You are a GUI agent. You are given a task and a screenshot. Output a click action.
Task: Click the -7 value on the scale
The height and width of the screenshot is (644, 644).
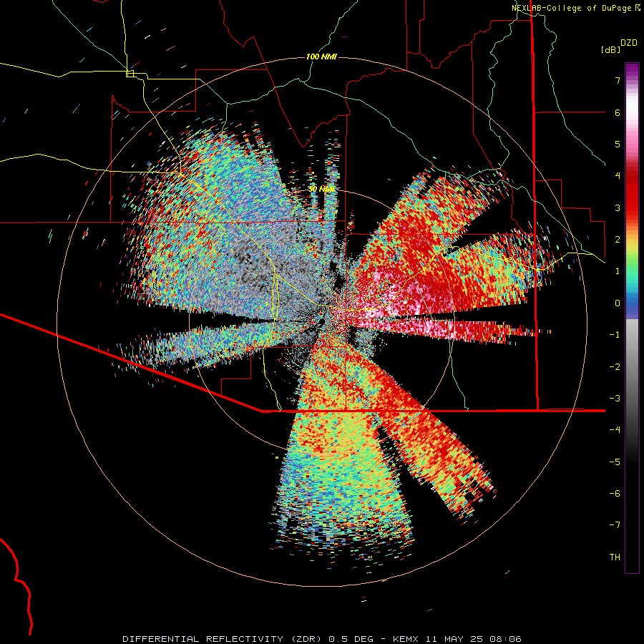(x=615, y=525)
